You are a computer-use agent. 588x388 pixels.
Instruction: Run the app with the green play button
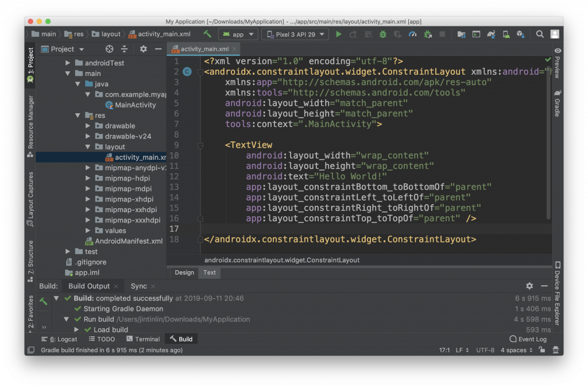point(339,34)
